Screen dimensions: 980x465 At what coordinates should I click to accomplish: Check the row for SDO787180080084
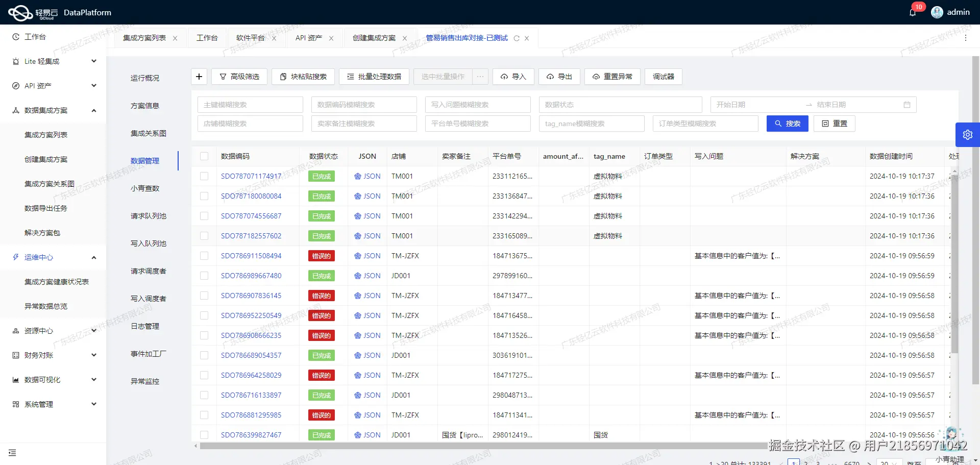point(204,196)
